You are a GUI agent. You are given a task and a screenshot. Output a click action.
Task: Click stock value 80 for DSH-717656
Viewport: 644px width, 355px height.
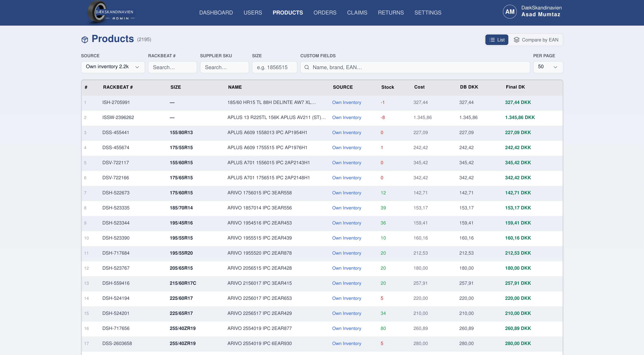[383, 328]
